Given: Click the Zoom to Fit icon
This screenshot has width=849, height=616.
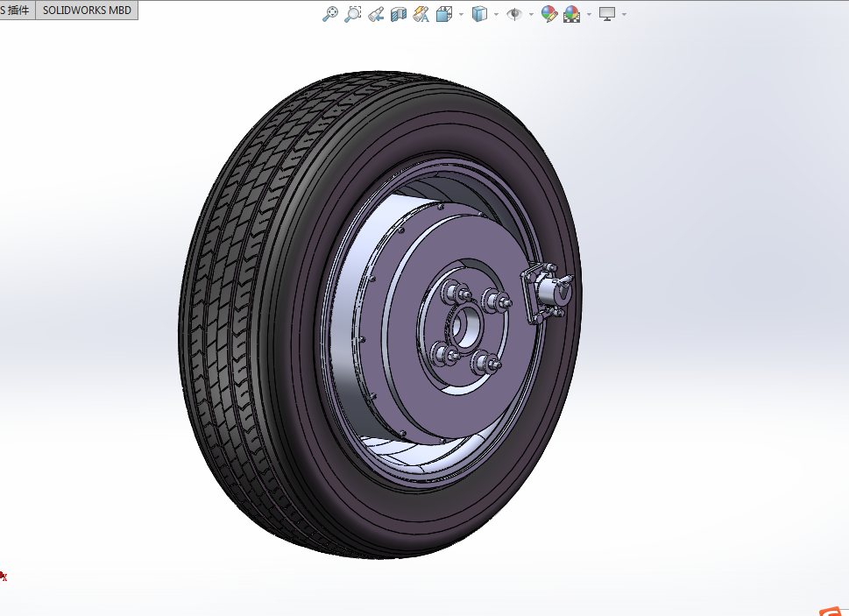Looking at the screenshot, I should 330,14.
